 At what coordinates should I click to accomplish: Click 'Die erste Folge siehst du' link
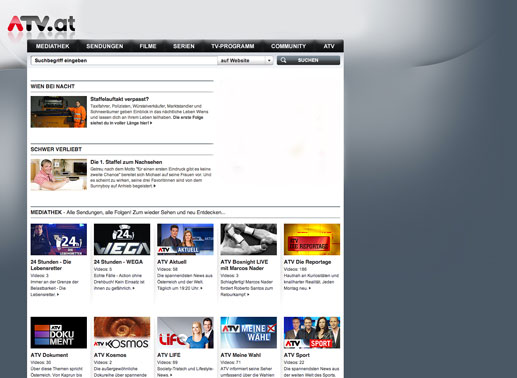(147, 120)
